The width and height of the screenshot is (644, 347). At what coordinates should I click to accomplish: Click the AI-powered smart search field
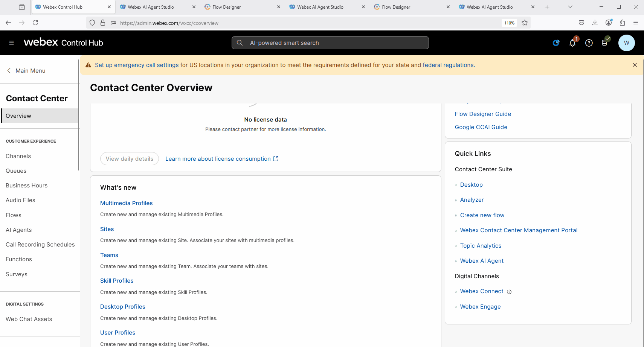click(330, 43)
